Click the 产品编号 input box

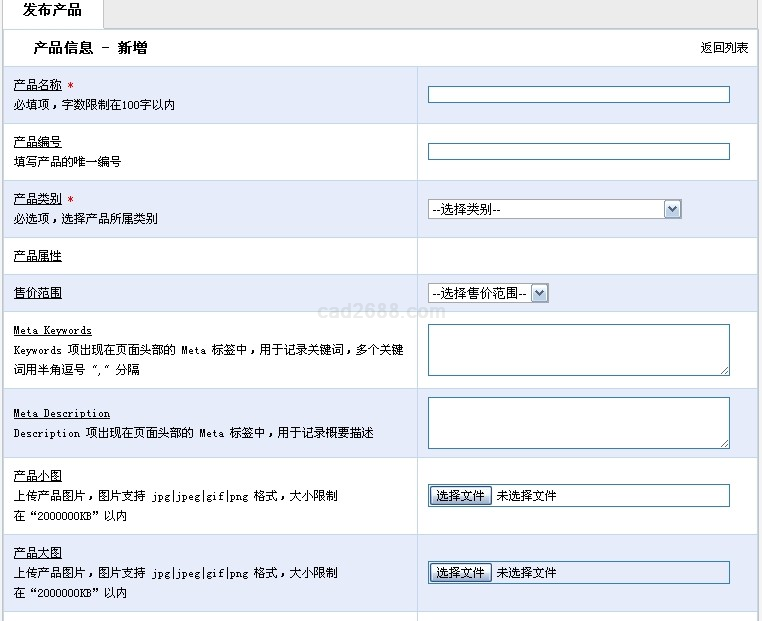(578, 152)
